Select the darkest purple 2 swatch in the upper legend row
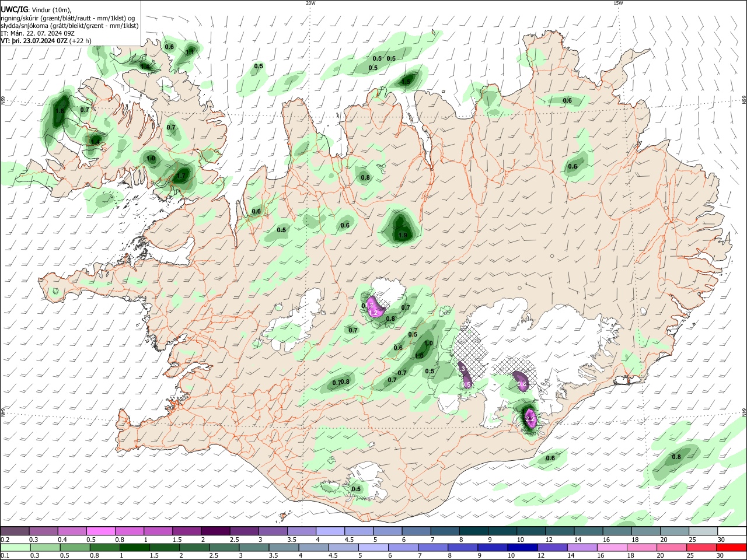 coord(215,531)
